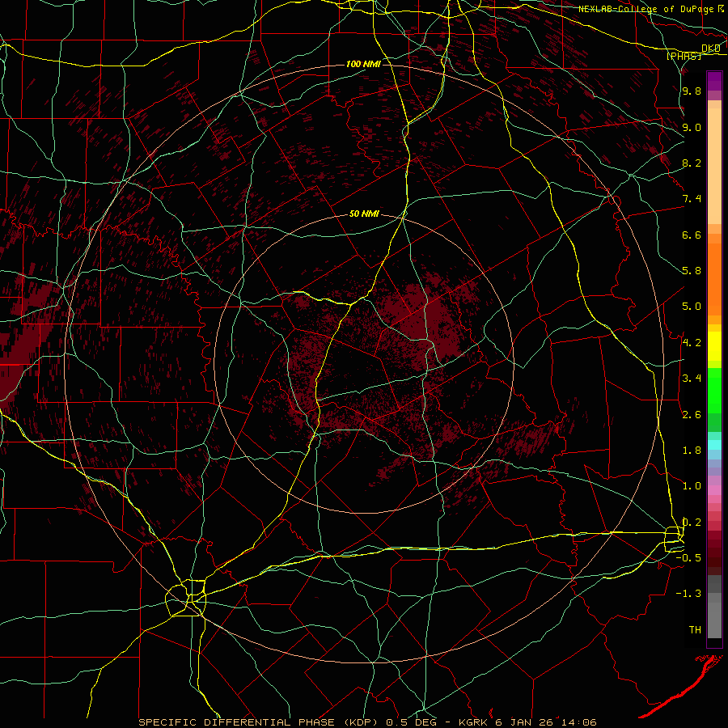The height and width of the screenshot is (728, 728).
Task: Click the 5.8 value on the scale
Action: (x=692, y=271)
